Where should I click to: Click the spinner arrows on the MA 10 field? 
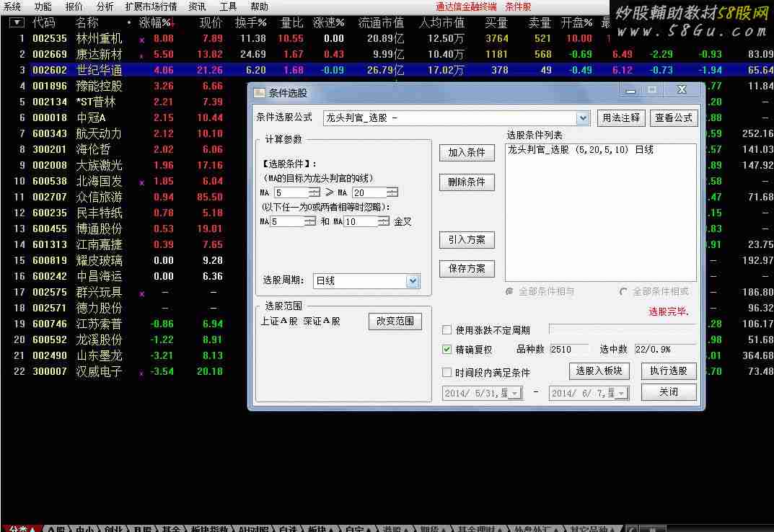[x=382, y=222]
